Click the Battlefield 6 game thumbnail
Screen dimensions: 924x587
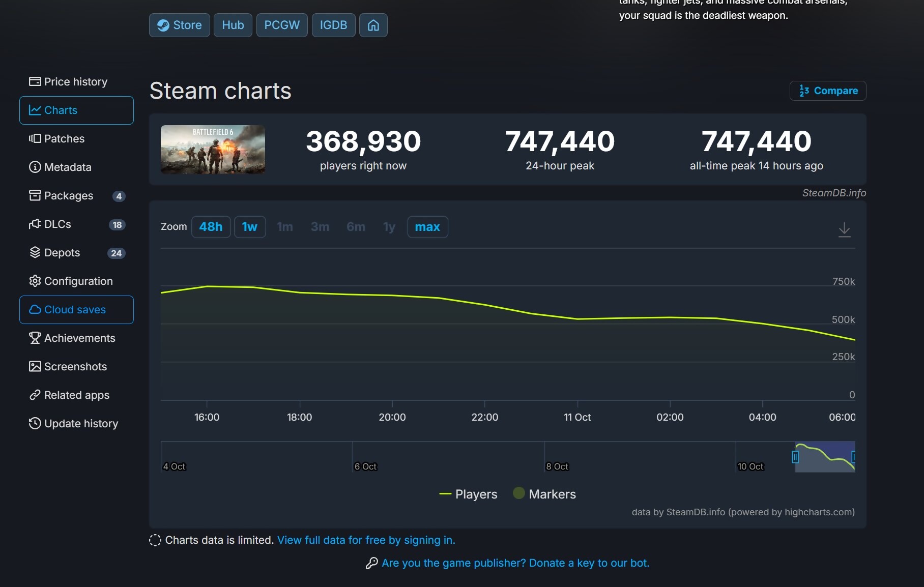(213, 150)
